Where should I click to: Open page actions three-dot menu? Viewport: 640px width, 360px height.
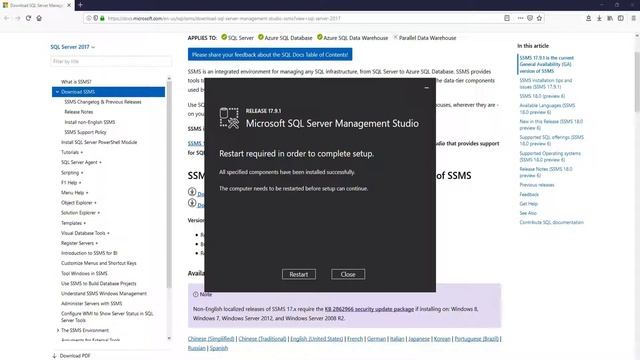pyautogui.click(x=520, y=18)
